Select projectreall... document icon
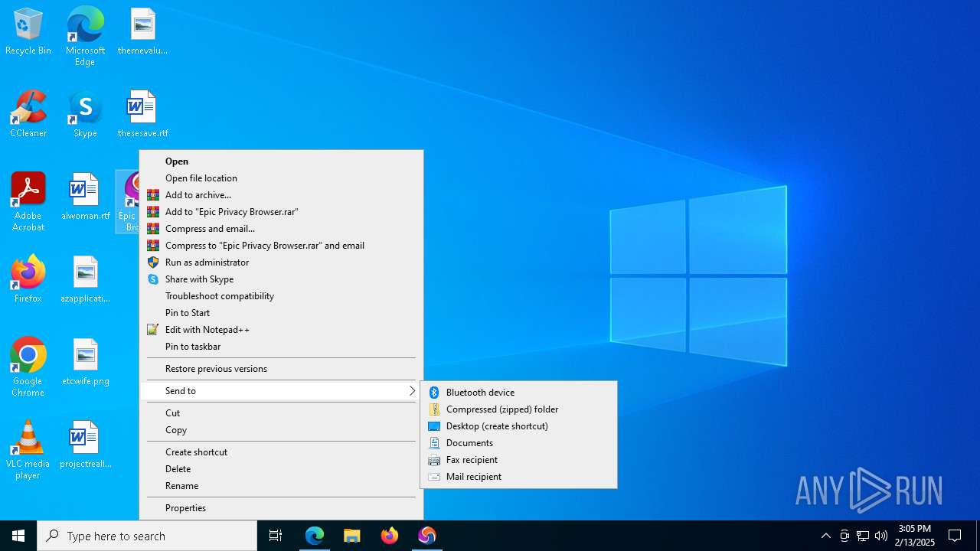 pyautogui.click(x=85, y=445)
